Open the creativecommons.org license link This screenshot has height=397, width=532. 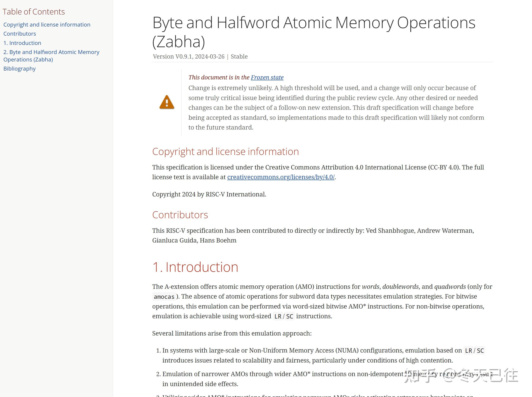click(x=281, y=177)
